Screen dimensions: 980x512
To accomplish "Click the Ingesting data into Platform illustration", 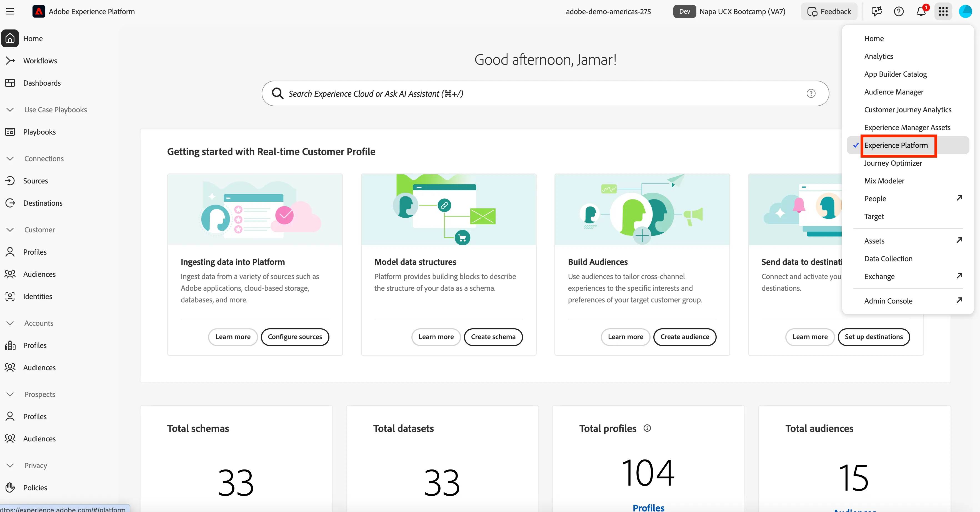I will pyautogui.click(x=255, y=209).
